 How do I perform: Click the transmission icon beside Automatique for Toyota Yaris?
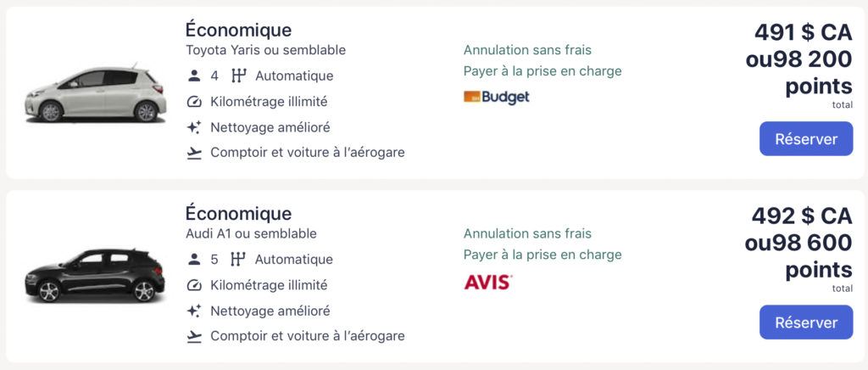(238, 76)
